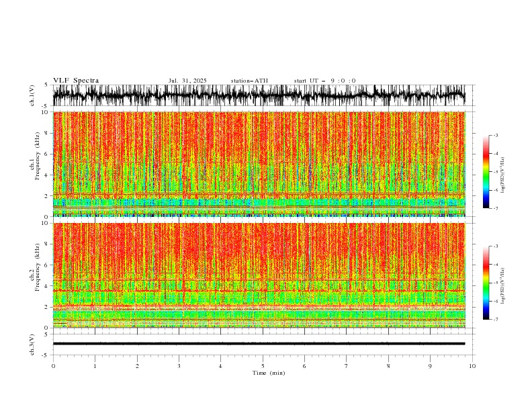Click the ch.1 spectrogram panel
Viewport: 532px width, 411px height.
pyautogui.click(x=259, y=164)
